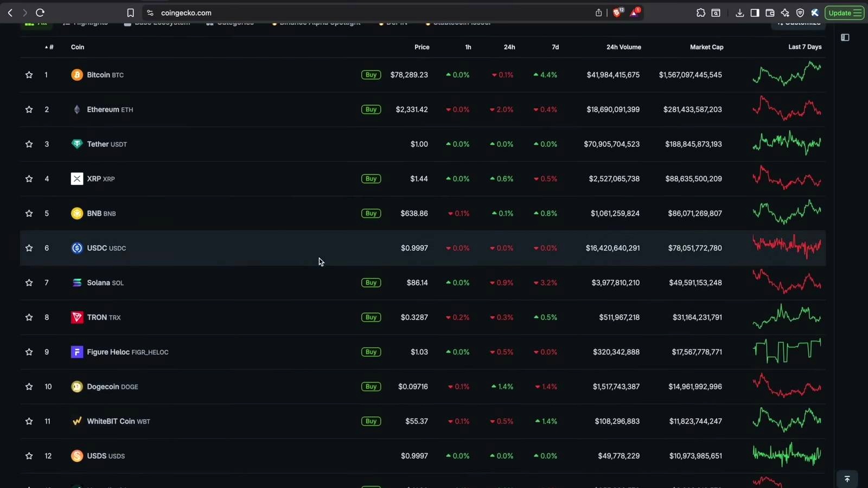Image resolution: width=868 pixels, height=488 pixels.
Task: Favorite Dogecoin with its star
Action: coord(29,387)
